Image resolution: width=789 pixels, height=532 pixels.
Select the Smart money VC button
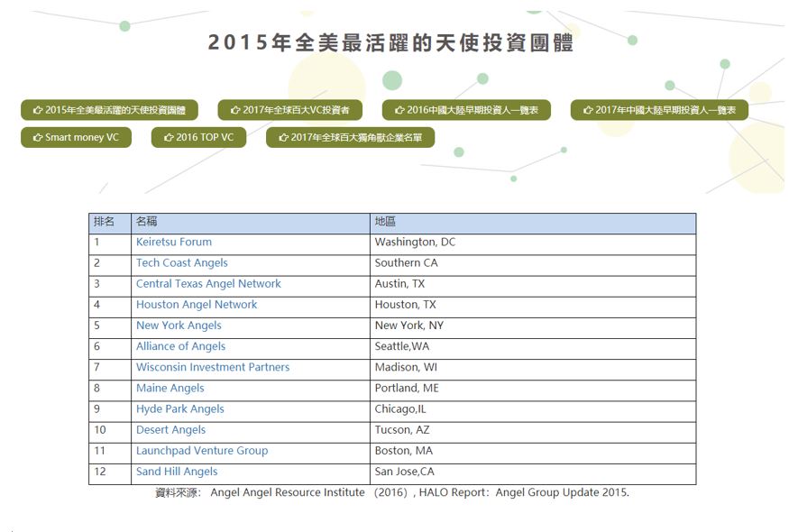coord(76,137)
